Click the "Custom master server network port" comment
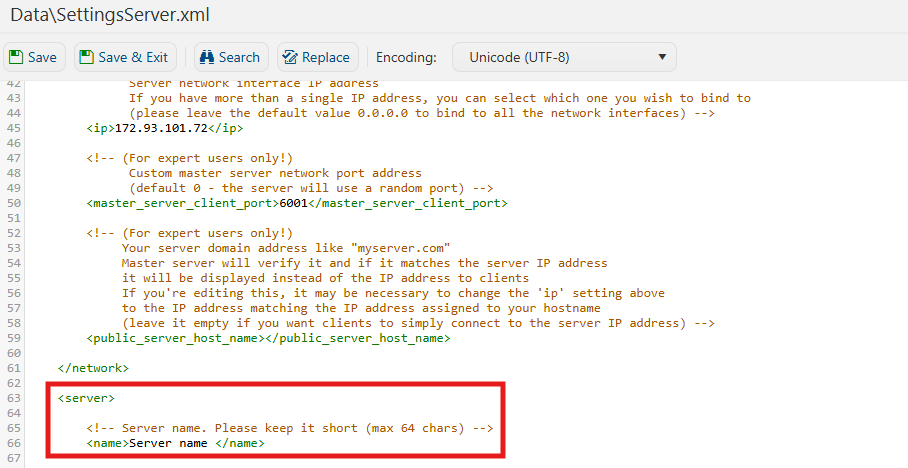This screenshot has height=468, width=908. click(x=275, y=173)
